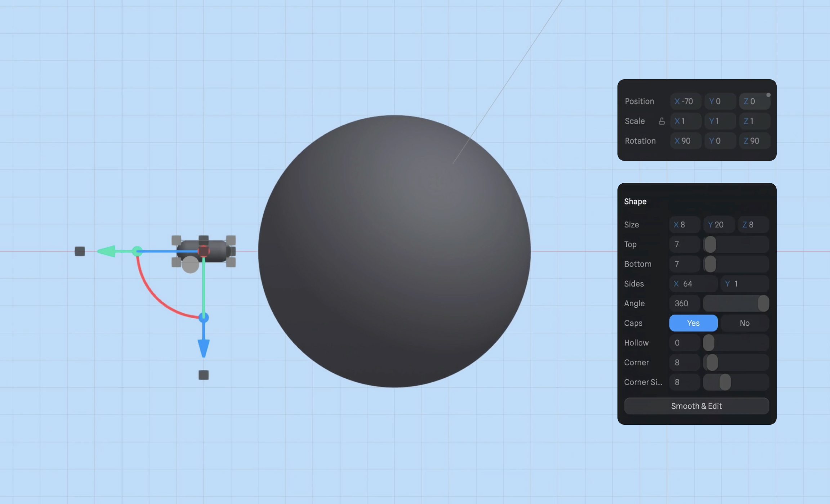830x504 pixels.
Task: Click the Sides X input field
Action: pos(692,284)
